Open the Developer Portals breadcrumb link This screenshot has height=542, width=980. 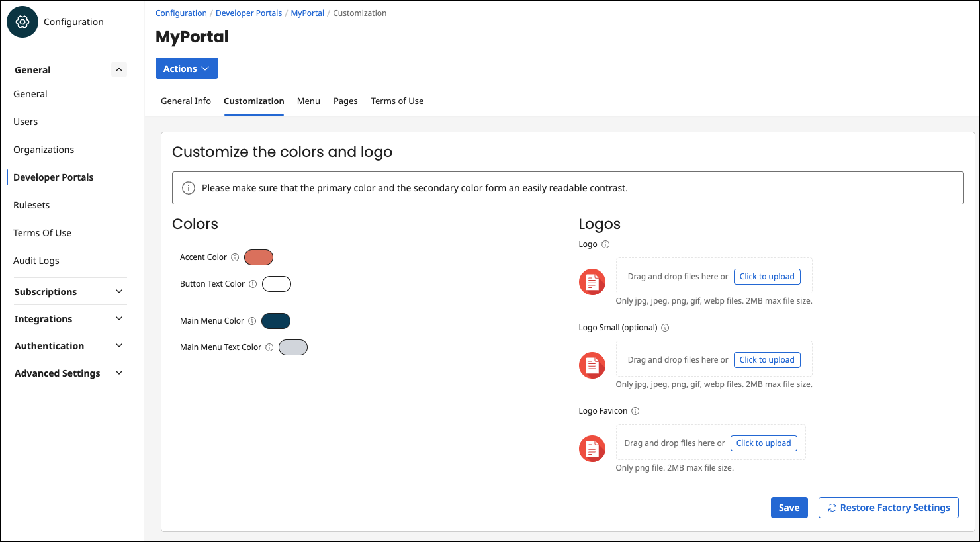[248, 13]
